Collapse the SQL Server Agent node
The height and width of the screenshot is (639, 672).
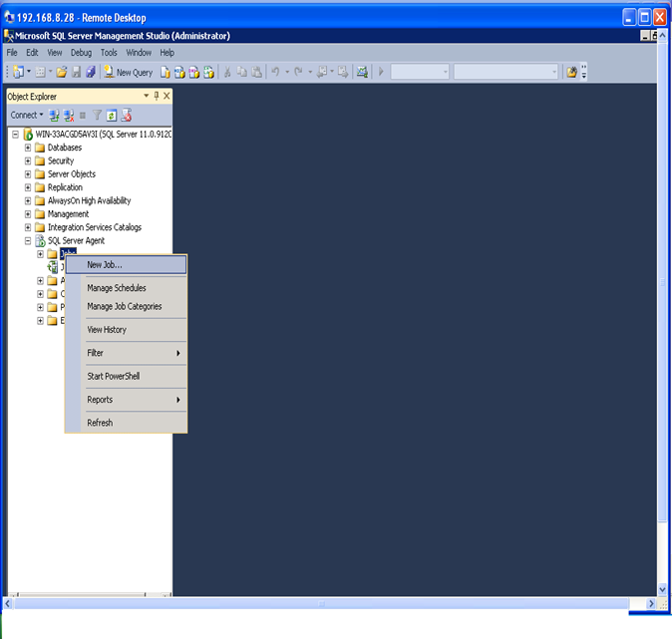coord(28,241)
